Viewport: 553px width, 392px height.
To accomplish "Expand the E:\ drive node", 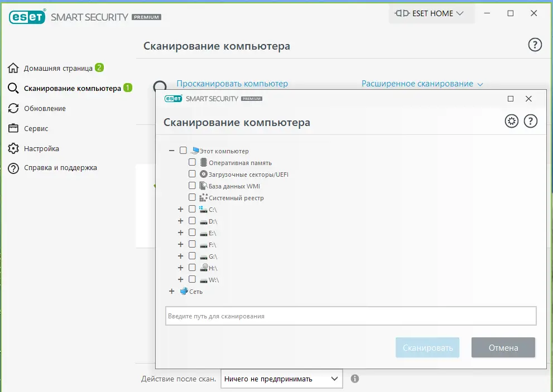I will [x=180, y=233].
